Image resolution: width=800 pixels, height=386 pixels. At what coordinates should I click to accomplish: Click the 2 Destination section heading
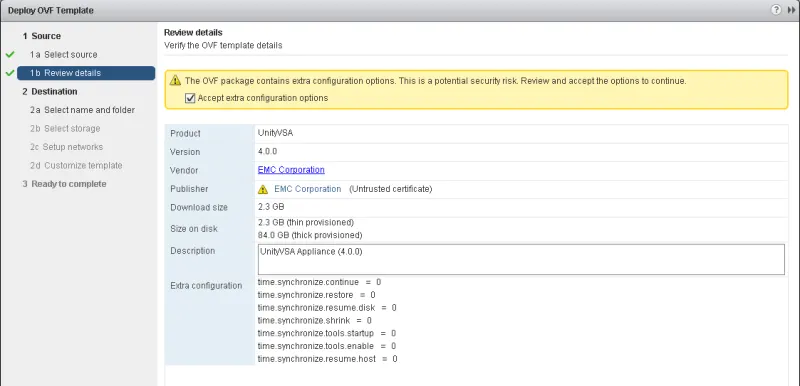pos(49,92)
